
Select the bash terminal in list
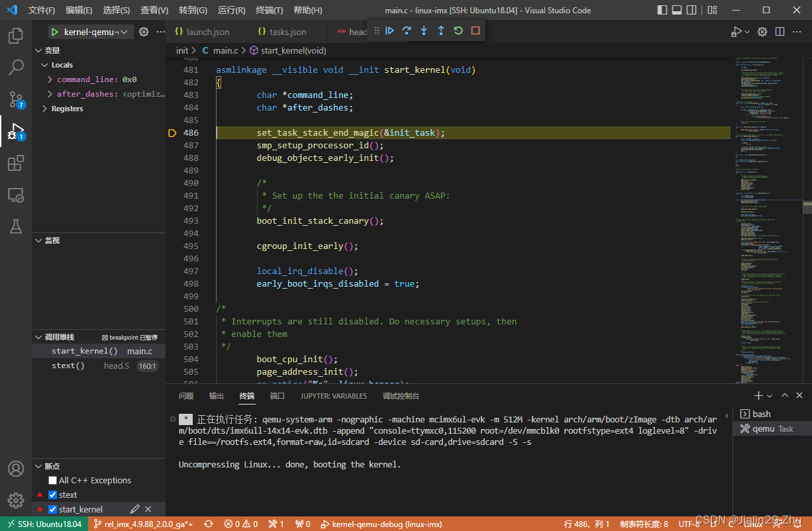(x=772, y=414)
